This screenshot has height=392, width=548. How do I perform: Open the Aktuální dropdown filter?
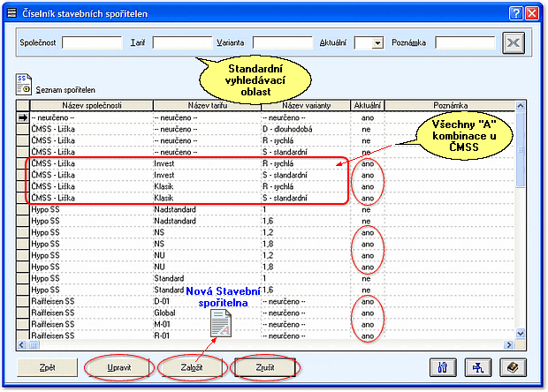click(x=377, y=42)
